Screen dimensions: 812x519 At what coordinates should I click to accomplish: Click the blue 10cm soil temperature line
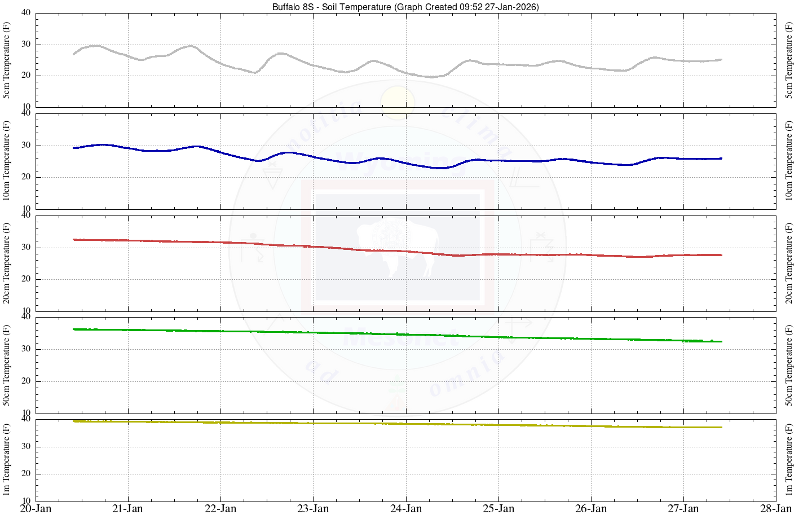288,152
